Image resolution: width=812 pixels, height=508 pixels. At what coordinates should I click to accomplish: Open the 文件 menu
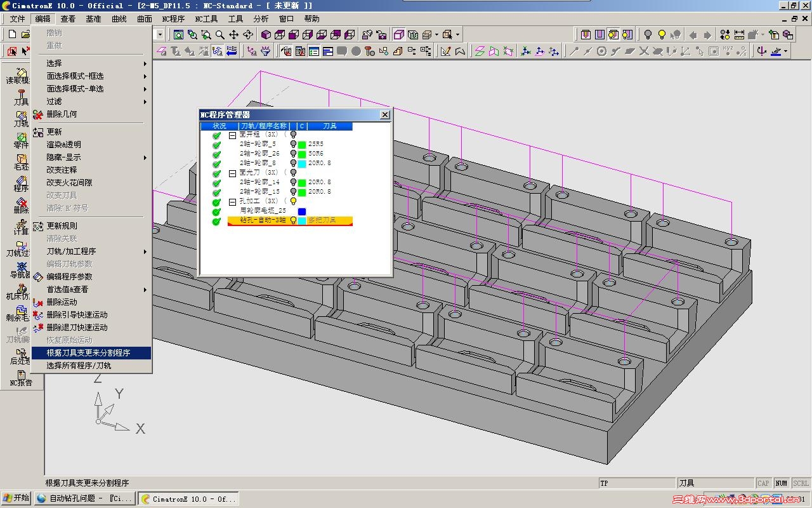pos(17,19)
